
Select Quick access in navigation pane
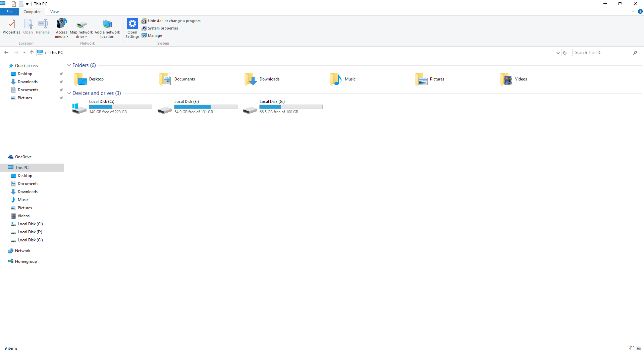tap(26, 66)
